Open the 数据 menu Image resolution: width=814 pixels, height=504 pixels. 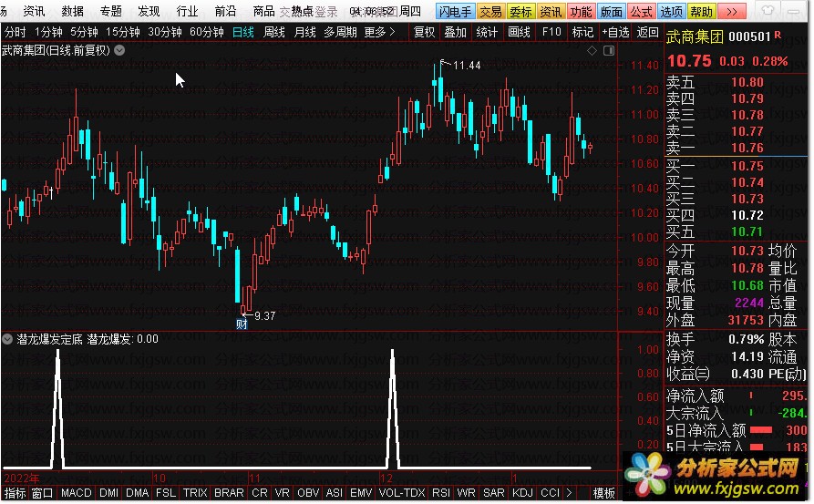pyautogui.click(x=73, y=11)
